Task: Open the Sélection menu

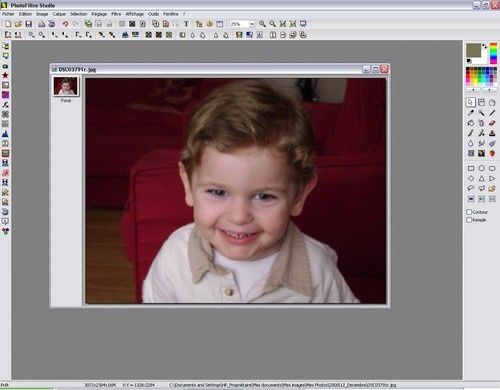Action: 79,14
